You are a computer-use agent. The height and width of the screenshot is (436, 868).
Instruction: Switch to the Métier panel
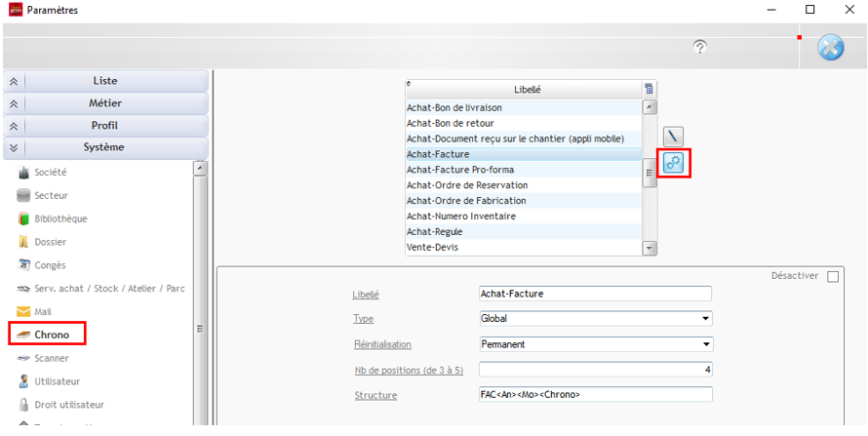tap(104, 103)
